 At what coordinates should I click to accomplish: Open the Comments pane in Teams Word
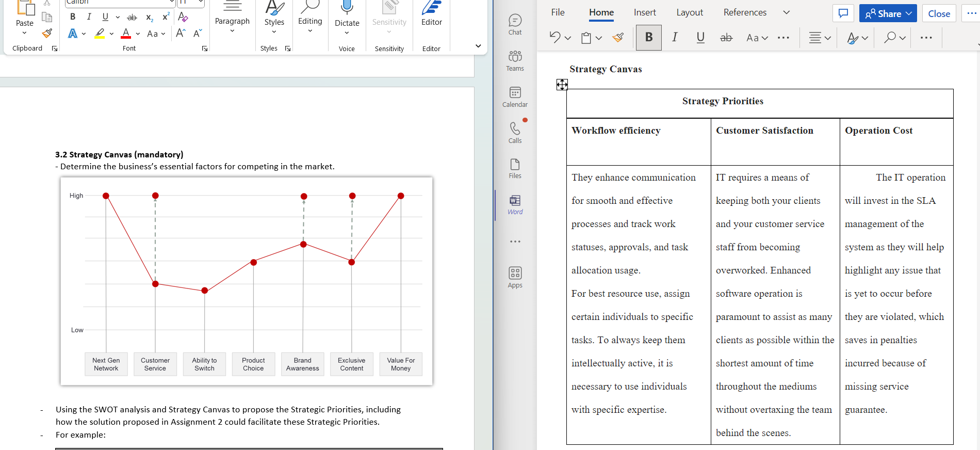tap(843, 13)
